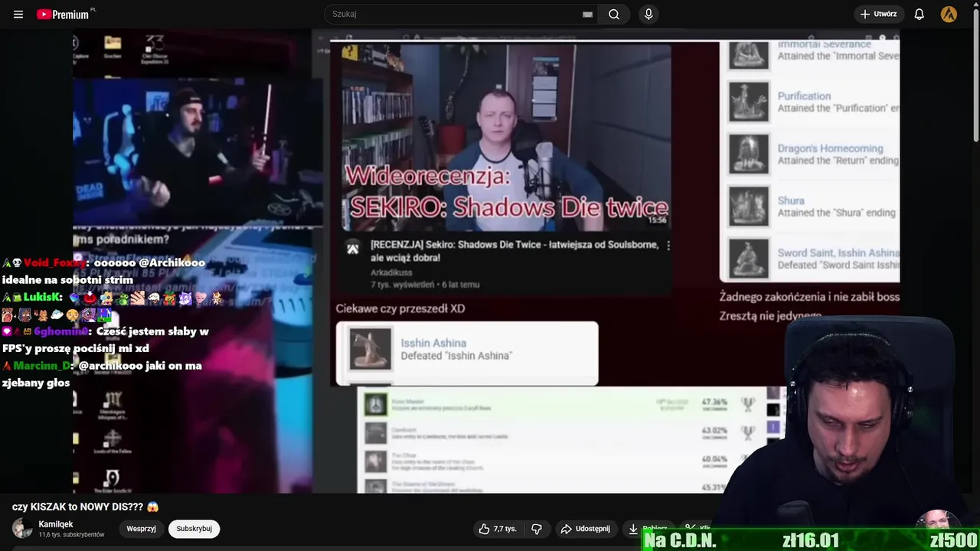This screenshot has width=980, height=551.
Task: Click the 'Żadnego zakończenia i nie zabił boss' text
Action: (809, 297)
